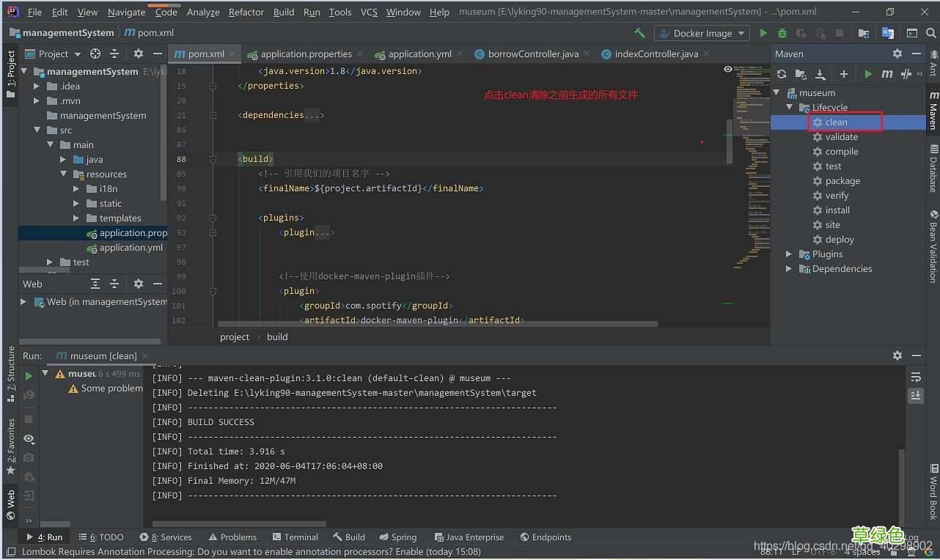Open the Terminal tool window
Image resolution: width=940 pixels, height=560 pixels.
coord(295,537)
